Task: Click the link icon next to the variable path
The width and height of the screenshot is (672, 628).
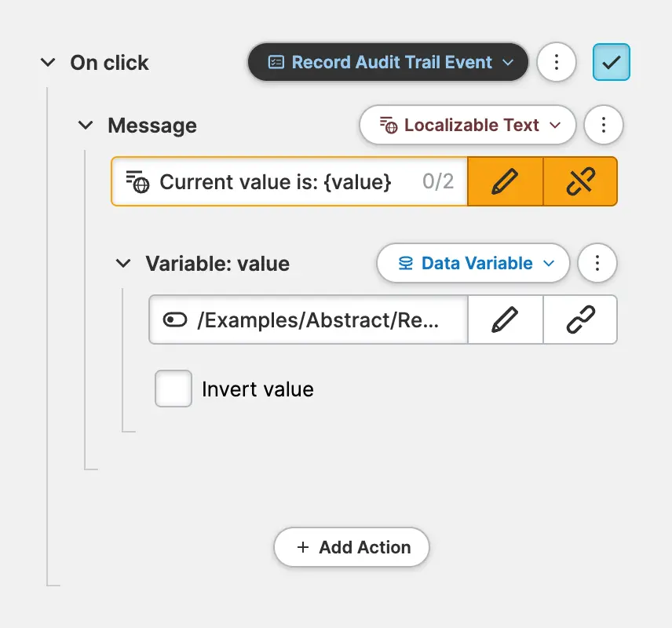Action: (580, 319)
